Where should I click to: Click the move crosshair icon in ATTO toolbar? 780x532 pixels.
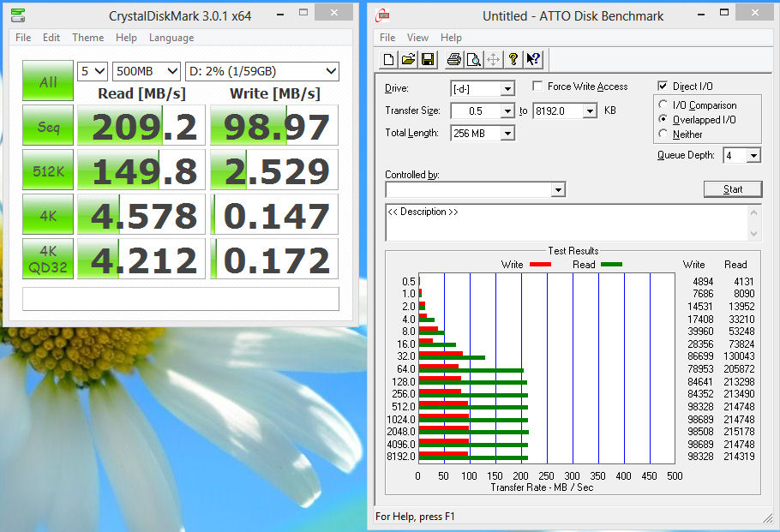[x=493, y=60]
